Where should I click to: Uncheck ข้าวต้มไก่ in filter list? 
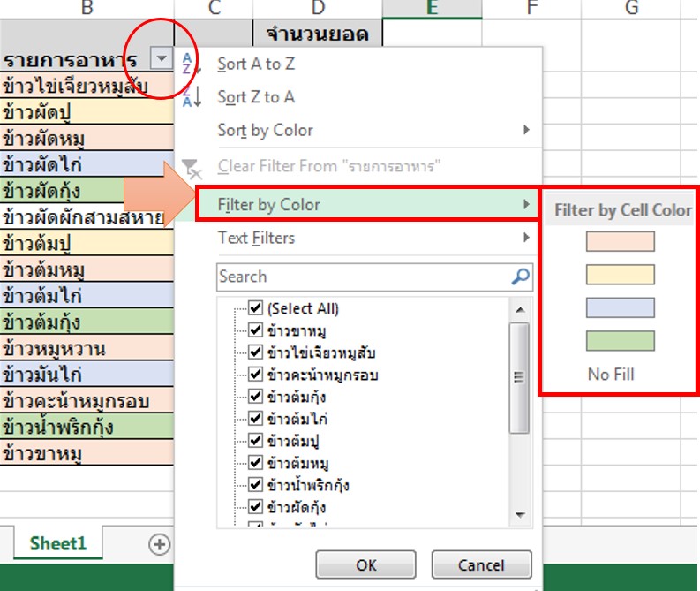coord(255,419)
